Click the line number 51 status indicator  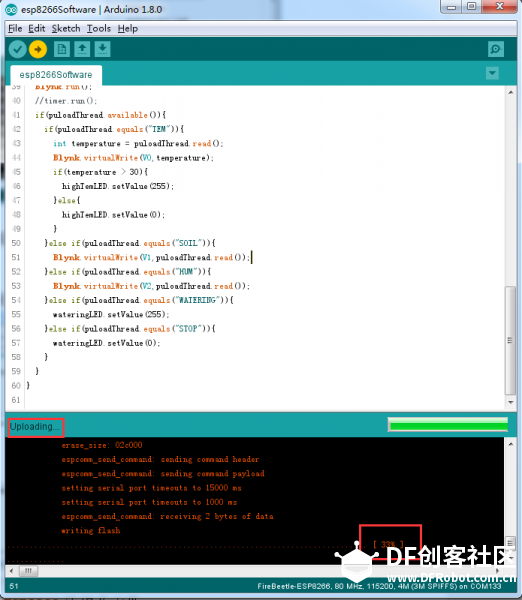(x=14, y=586)
